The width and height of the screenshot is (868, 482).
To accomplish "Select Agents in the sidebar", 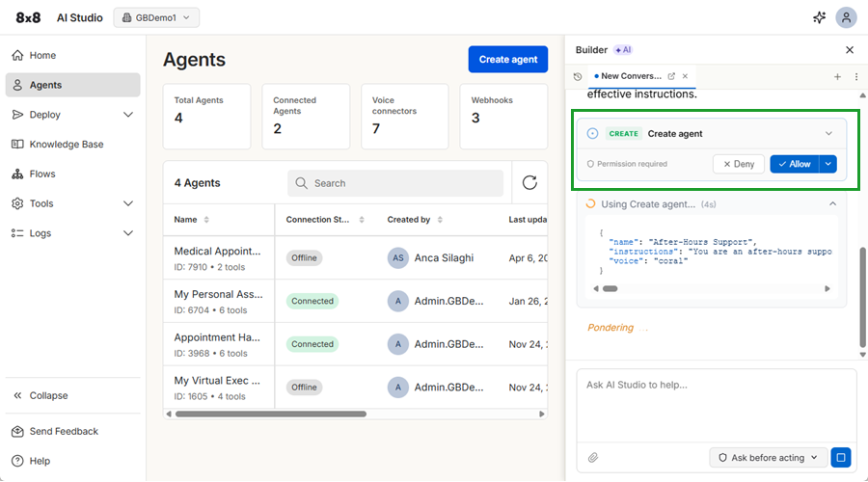I will (72, 85).
